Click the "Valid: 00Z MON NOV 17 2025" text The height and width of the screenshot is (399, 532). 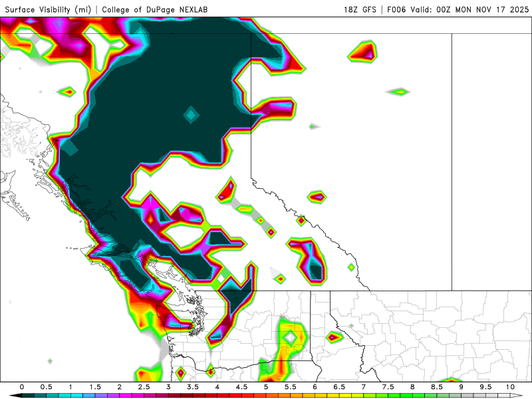tap(469, 9)
